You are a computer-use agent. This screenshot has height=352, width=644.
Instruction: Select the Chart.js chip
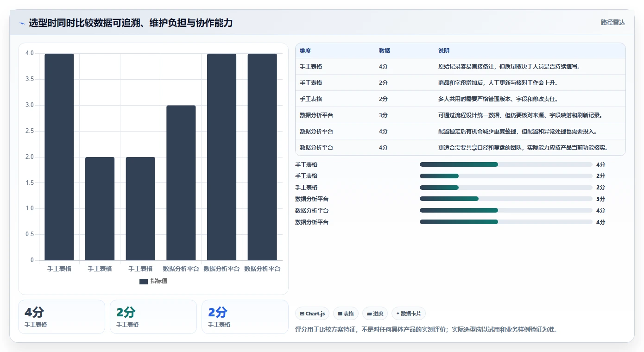[312, 314]
